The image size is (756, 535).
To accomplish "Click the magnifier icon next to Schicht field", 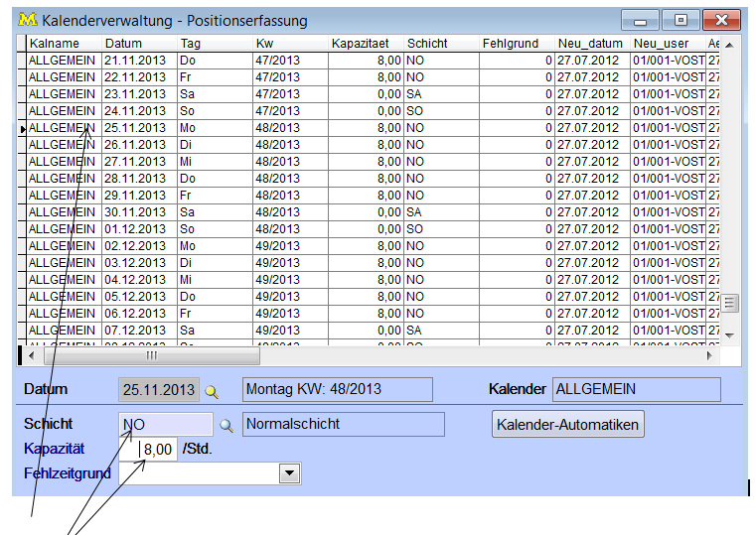I will [x=227, y=426].
